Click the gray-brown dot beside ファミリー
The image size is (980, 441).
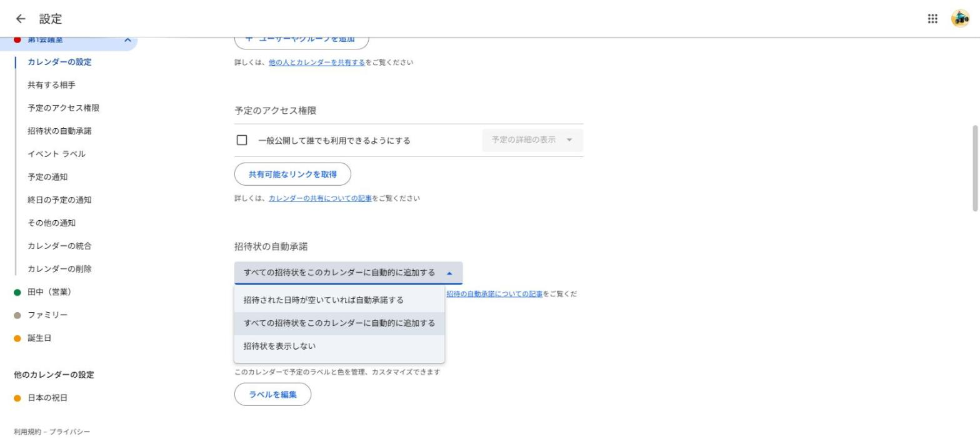[x=17, y=315]
